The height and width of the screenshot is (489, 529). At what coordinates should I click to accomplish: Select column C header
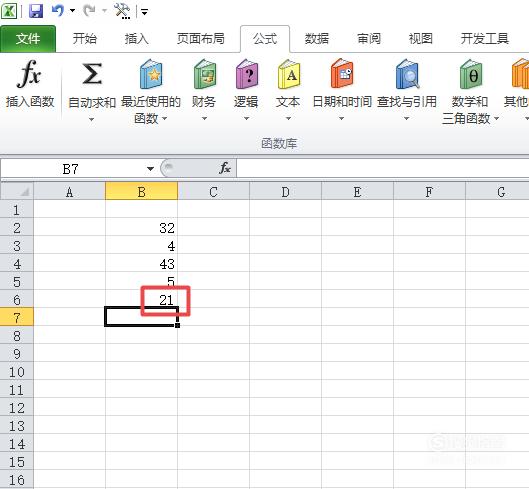[213, 192]
